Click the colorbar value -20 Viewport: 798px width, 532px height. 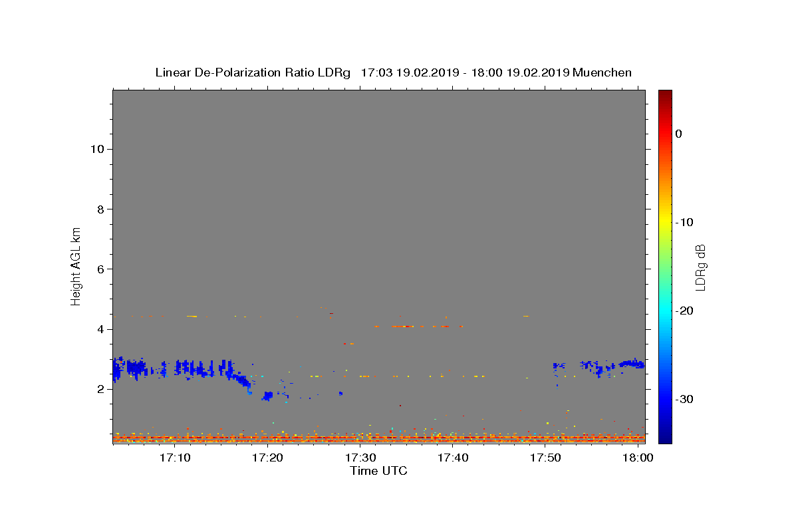[684, 311]
